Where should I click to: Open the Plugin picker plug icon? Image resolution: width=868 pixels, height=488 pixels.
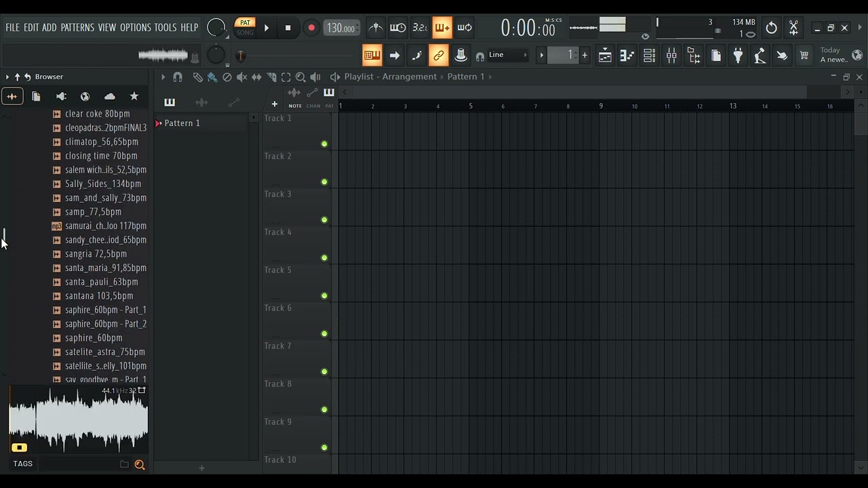[x=738, y=56]
